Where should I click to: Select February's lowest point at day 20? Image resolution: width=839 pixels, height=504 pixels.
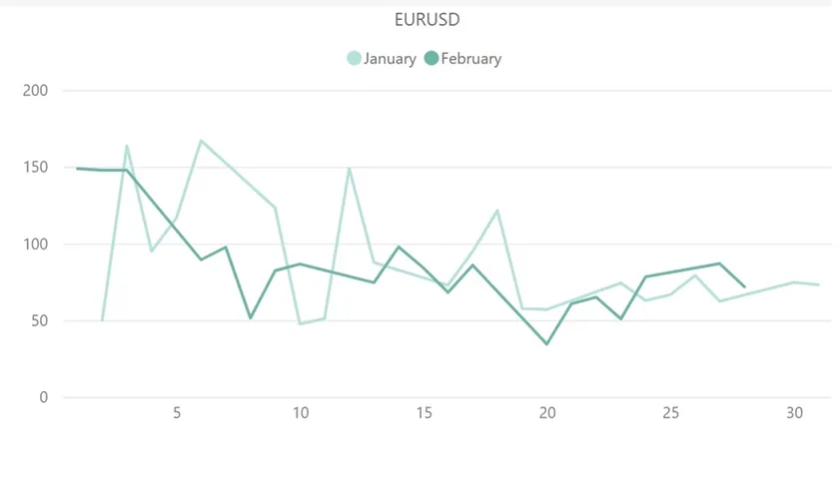(x=547, y=344)
